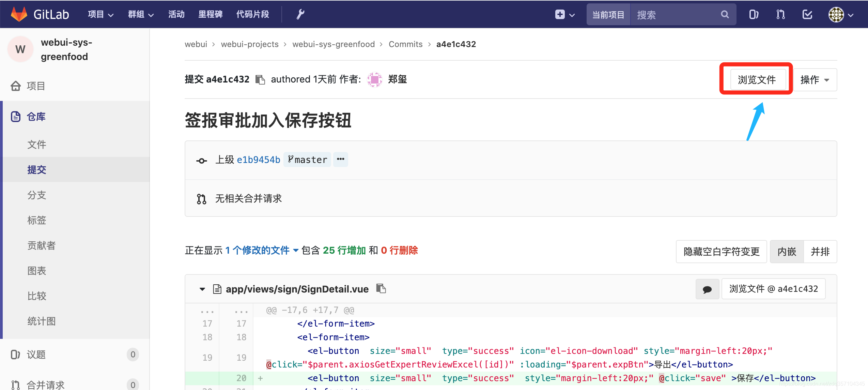Open the 分支 branches sidebar item
The image size is (868, 390).
pyautogui.click(x=37, y=195)
